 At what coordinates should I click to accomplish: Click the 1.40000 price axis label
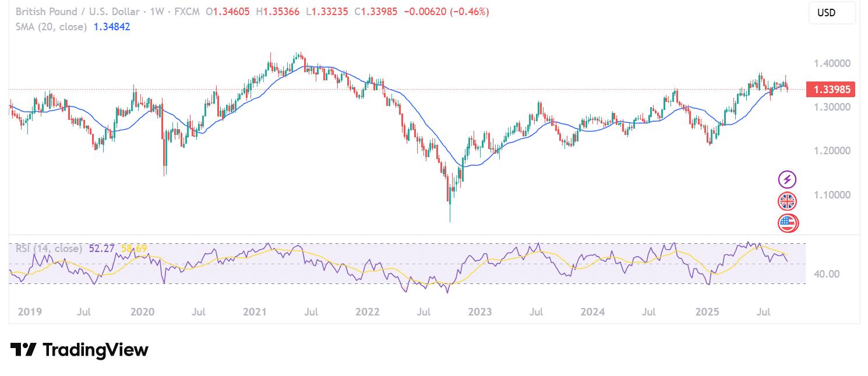point(831,63)
